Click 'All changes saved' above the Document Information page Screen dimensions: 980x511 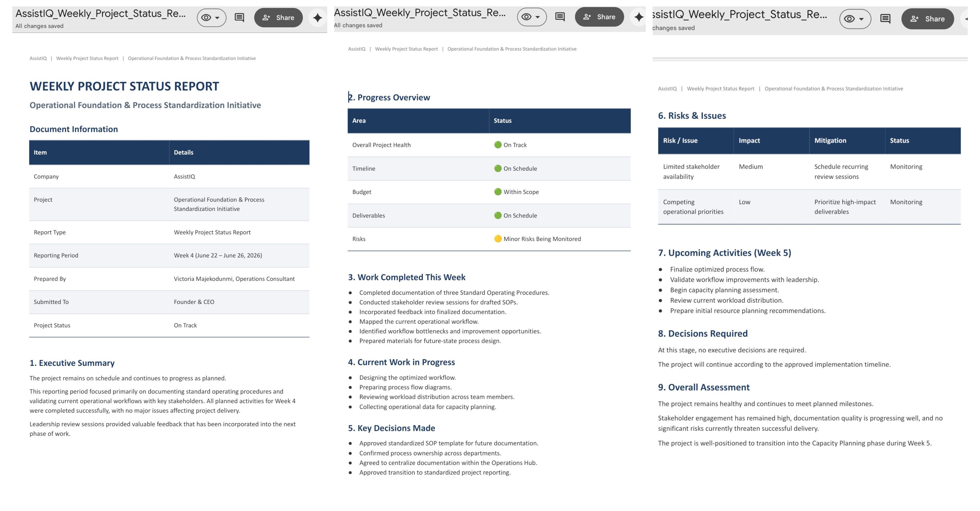tap(39, 26)
